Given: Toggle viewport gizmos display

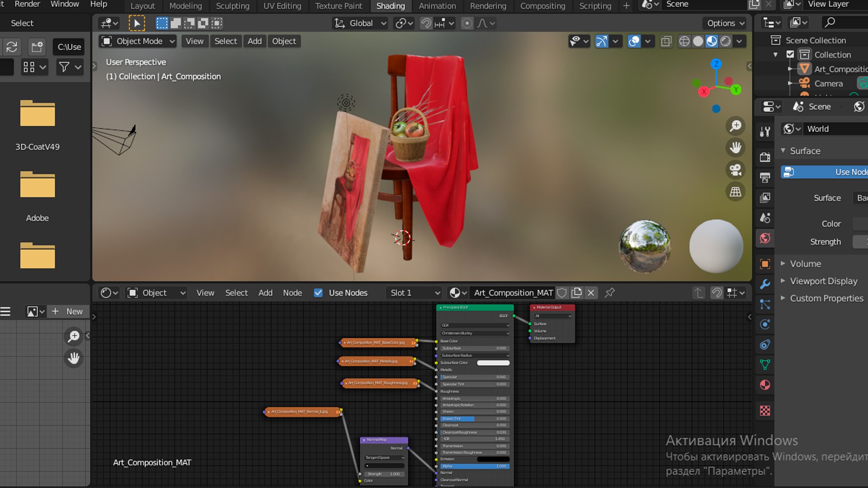Looking at the screenshot, I should [x=601, y=42].
